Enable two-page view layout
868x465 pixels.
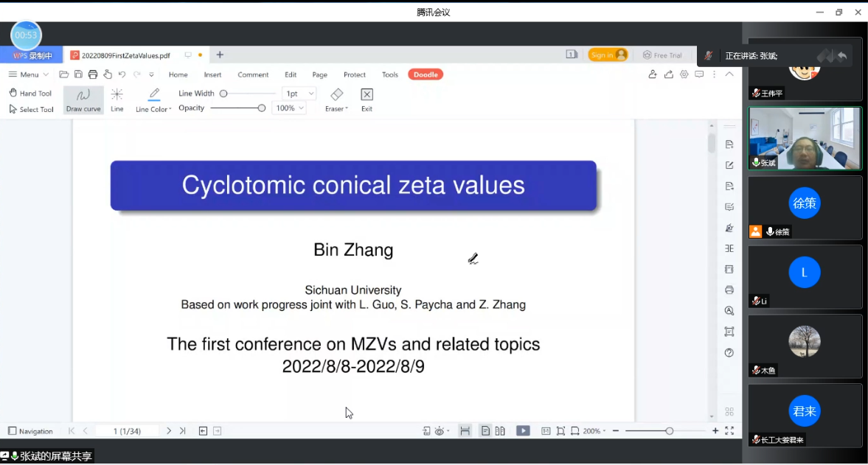pos(500,431)
